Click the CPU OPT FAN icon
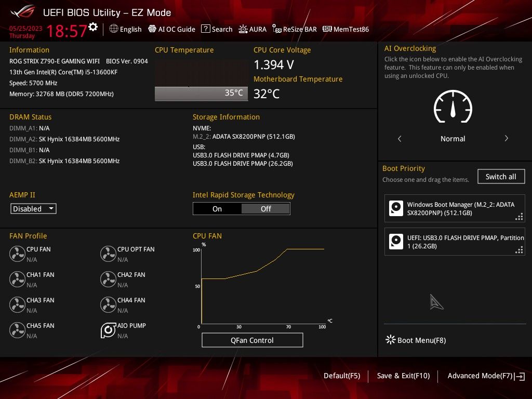 pyautogui.click(x=108, y=254)
